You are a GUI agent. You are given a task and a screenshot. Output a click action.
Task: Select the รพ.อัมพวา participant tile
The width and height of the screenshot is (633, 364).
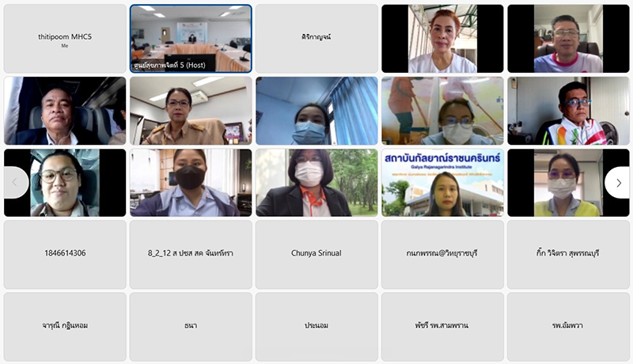568,327
